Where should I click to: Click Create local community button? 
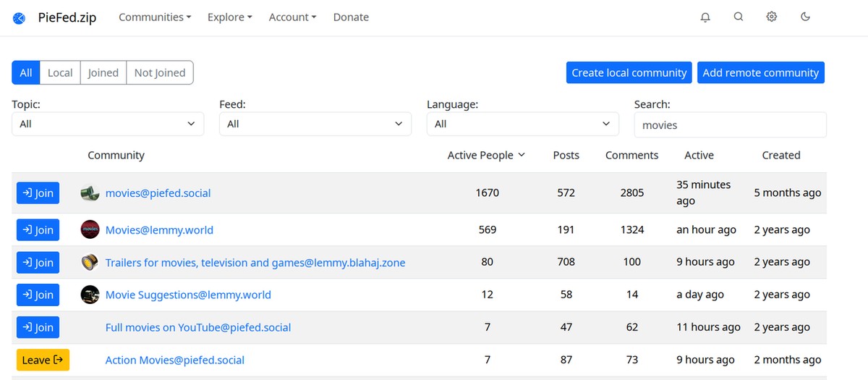[x=629, y=73]
